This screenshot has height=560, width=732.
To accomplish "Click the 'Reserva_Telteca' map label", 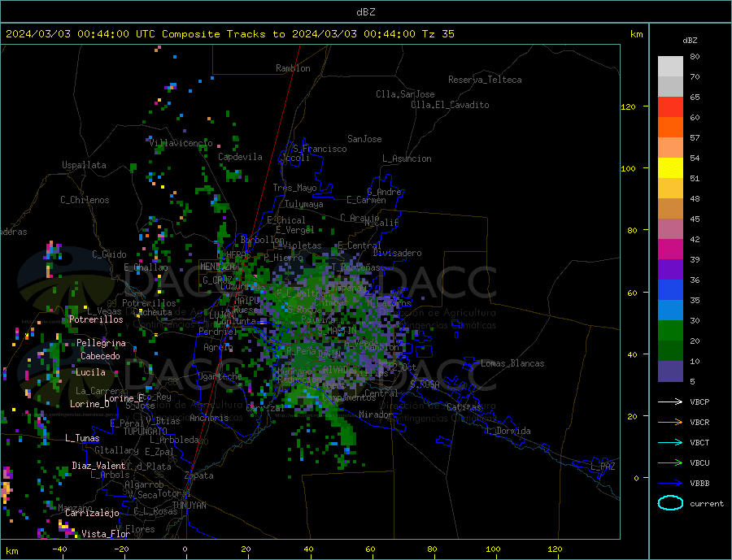I will pos(485,80).
